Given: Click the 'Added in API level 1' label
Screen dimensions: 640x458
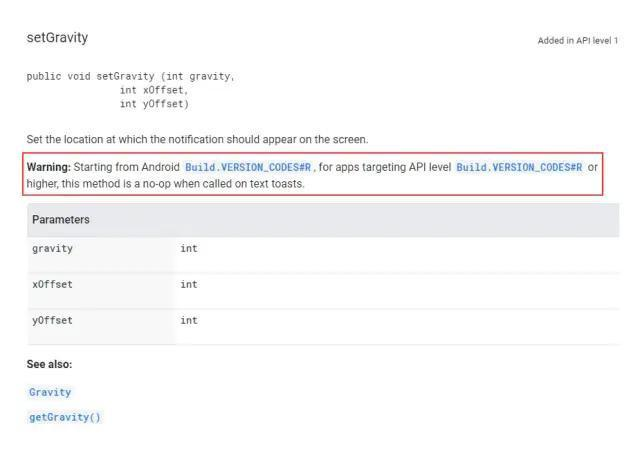Looking at the screenshot, I should (578, 41).
